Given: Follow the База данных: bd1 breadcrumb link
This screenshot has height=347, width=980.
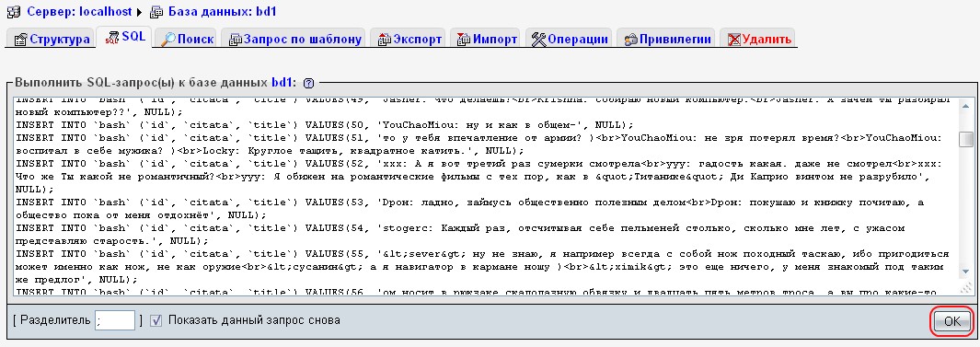Looking at the screenshot, I should tap(222, 12).
